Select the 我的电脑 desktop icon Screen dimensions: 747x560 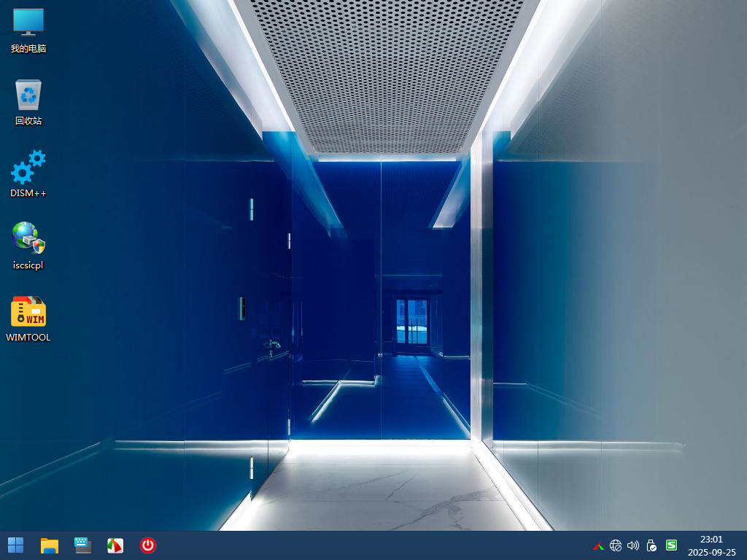pyautogui.click(x=28, y=31)
